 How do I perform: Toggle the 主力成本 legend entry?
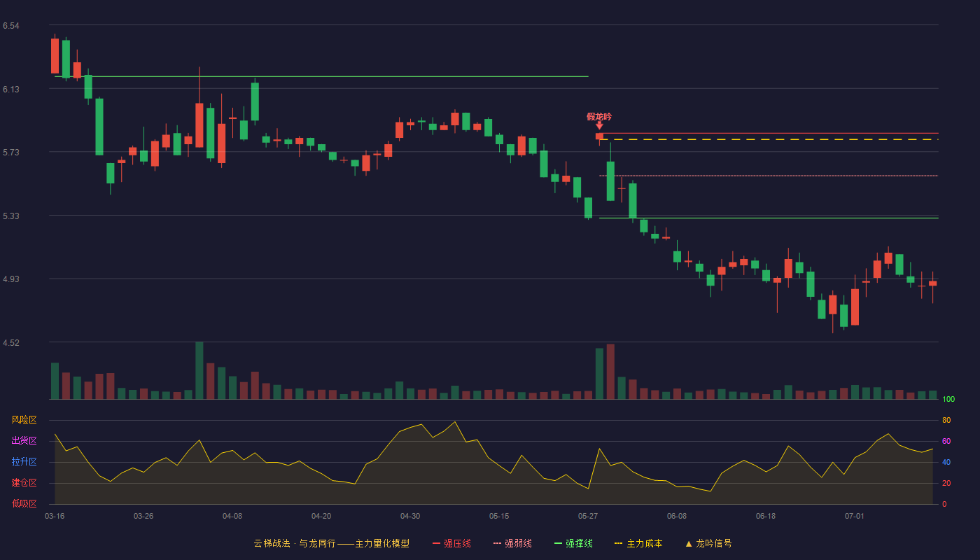coord(638,543)
